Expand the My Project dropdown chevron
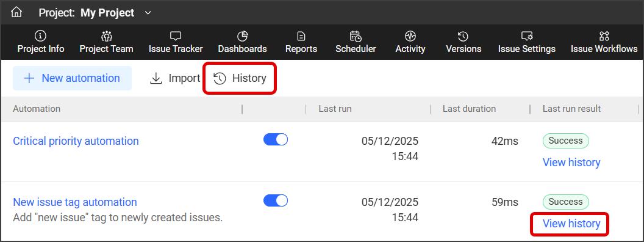Viewport: 644px width, 242px height. click(x=148, y=13)
